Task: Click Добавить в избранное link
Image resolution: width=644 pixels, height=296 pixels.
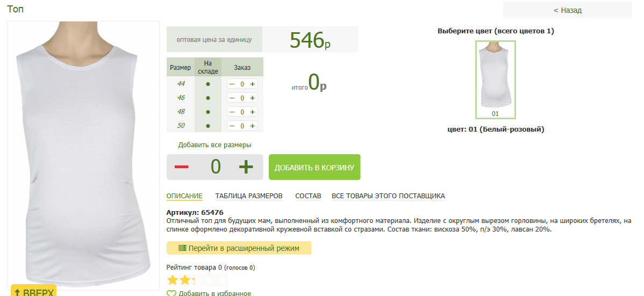Action: [215, 293]
